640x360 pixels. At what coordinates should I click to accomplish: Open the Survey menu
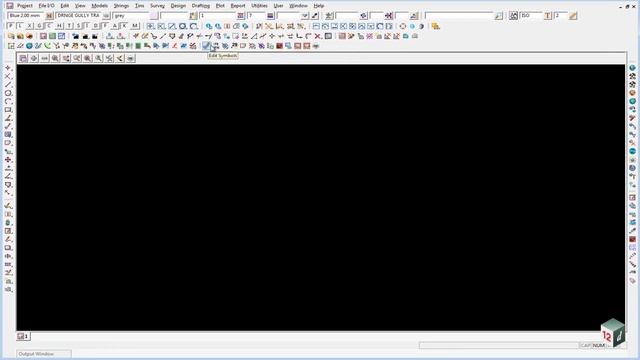coord(157,6)
